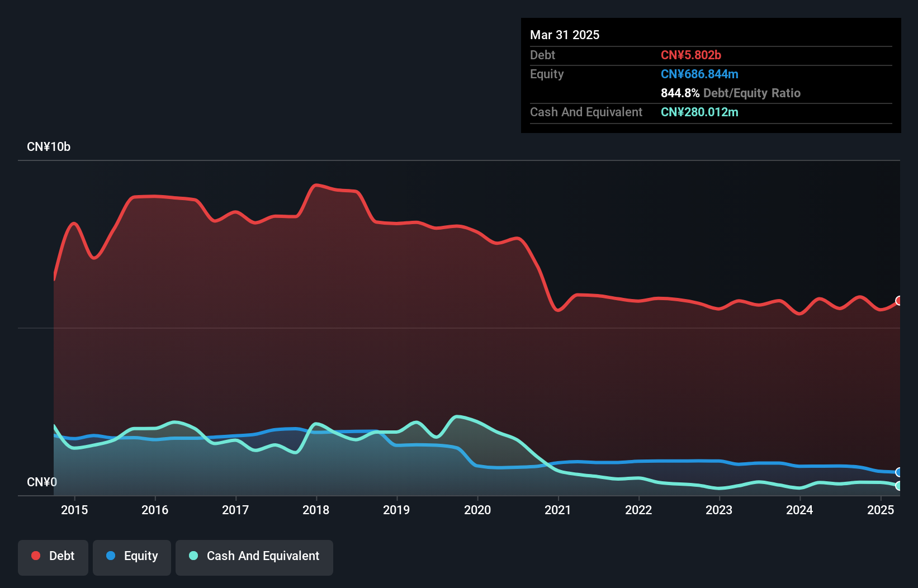Click the CN¥280.012m cash value

699,112
